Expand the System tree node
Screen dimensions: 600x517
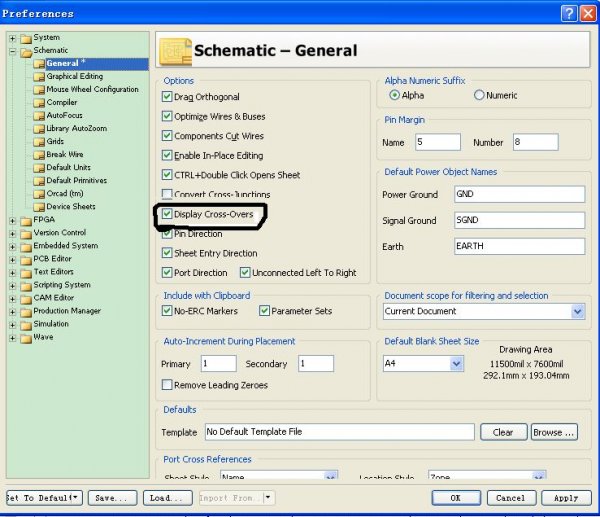click(13, 38)
